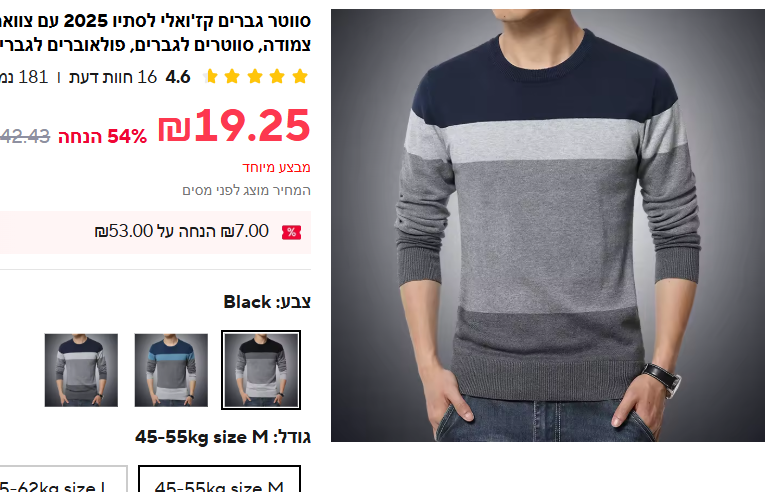Open the ₪7.00 off ₪53.00 coupon banner

(155, 232)
